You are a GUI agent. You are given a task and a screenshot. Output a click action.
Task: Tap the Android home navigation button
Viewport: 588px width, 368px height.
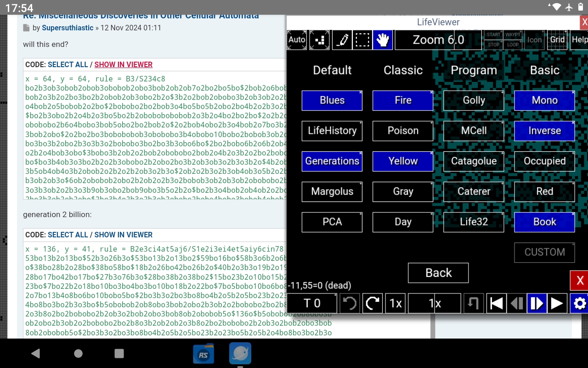coord(78,353)
